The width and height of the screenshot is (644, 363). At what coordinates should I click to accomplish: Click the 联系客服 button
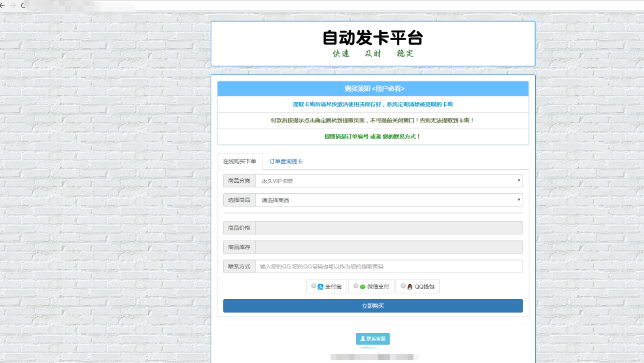point(373,339)
